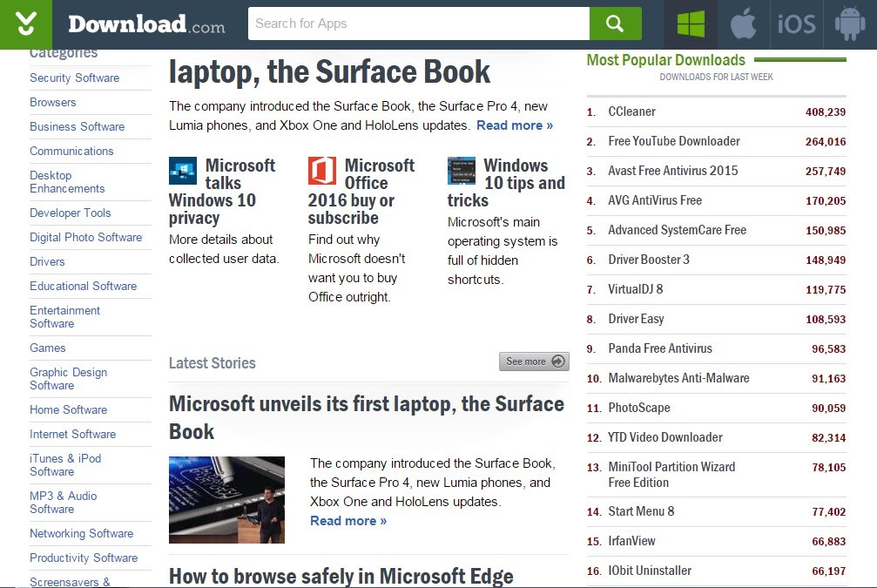
Task: Open the Microsoft unveils its first laptop story headline
Action: [367, 417]
